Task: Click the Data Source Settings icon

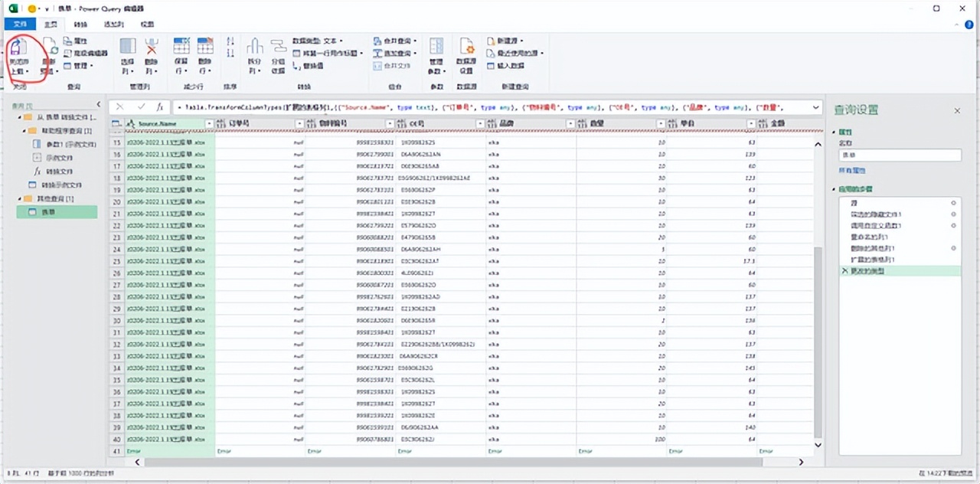Action: [465, 46]
